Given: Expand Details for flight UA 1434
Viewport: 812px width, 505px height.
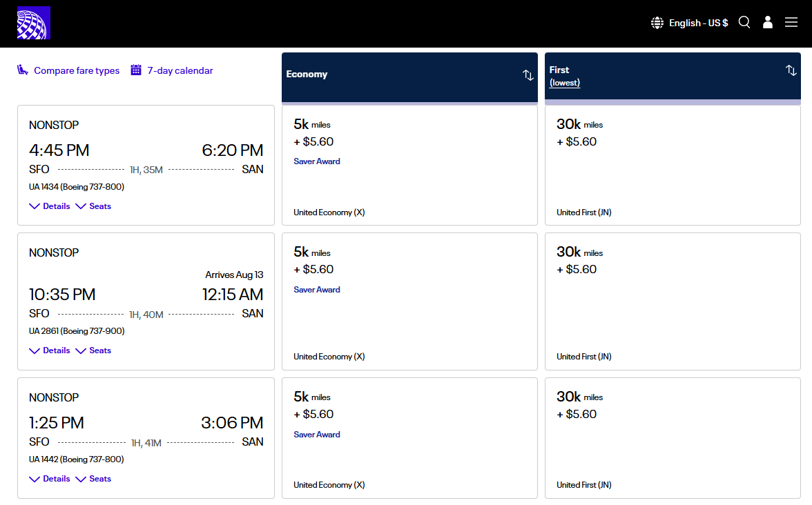Looking at the screenshot, I should (x=50, y=206).
